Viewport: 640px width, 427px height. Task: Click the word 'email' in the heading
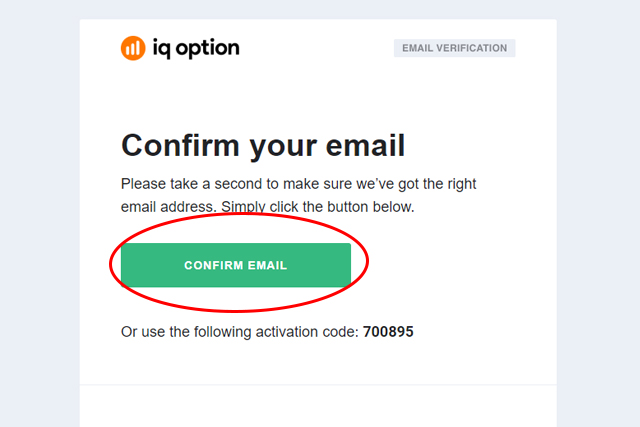point(365,145)
